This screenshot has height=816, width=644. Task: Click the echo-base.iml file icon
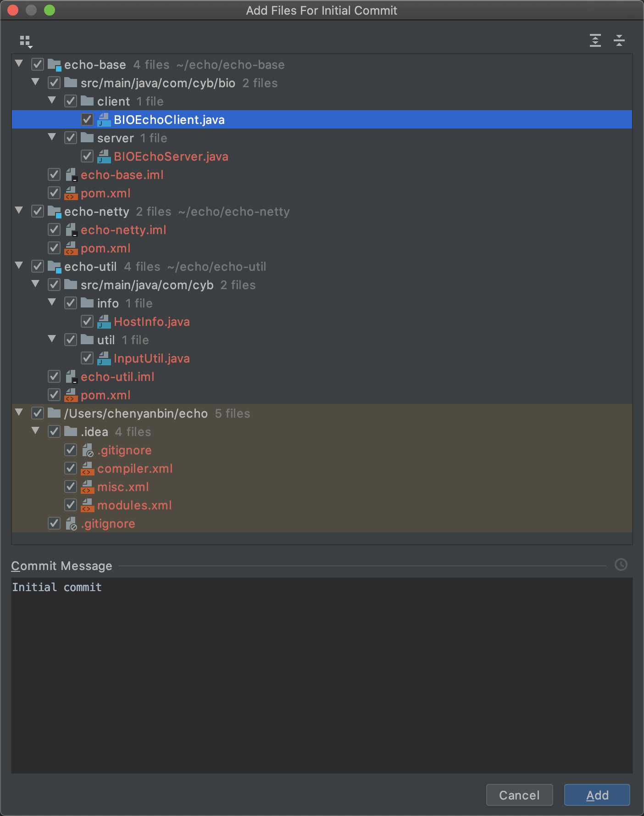(71, 175)
